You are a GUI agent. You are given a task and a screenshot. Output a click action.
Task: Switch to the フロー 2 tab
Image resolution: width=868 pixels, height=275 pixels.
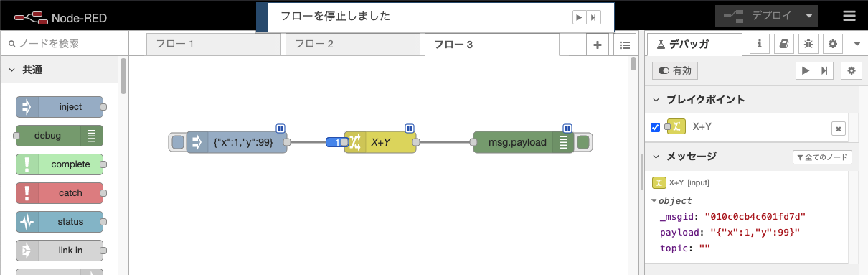pyautogui.click(x=352, y=45)
